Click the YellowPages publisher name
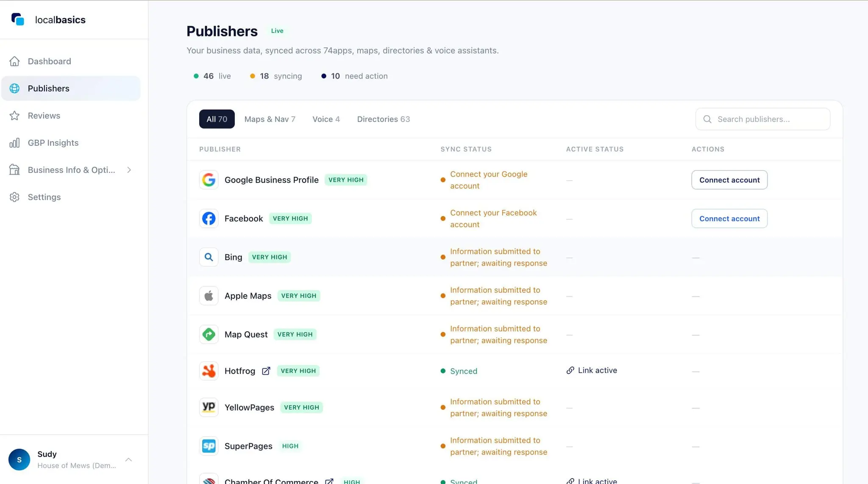Screen dimensions: 868x484 249,407
